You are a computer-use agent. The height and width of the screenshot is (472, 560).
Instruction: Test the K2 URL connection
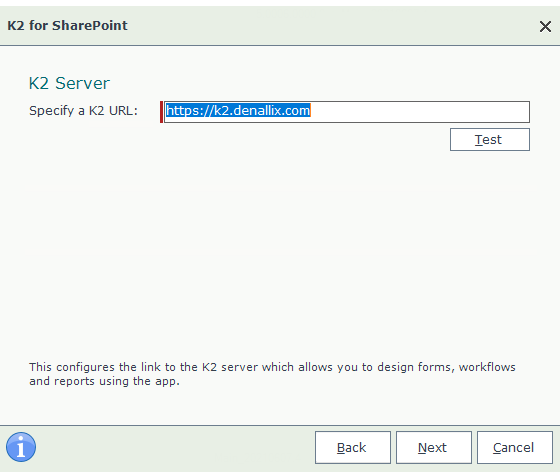click(x=490, y=140)
